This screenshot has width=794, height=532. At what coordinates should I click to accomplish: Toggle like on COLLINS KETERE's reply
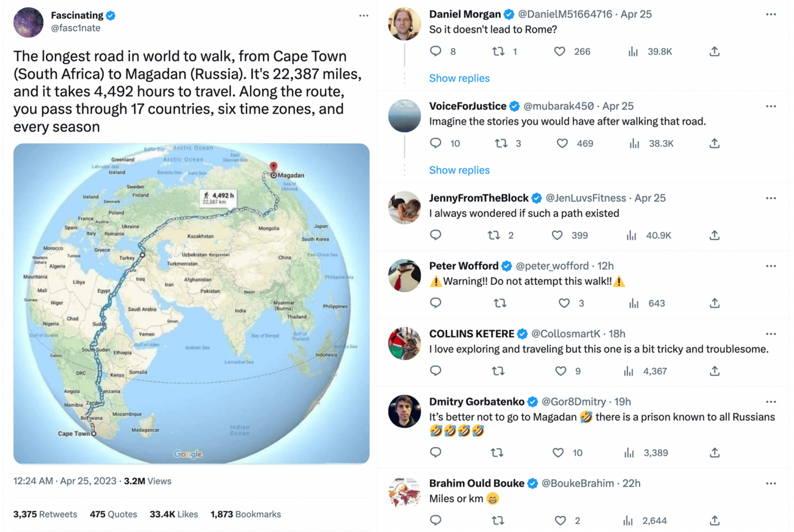pyautogui.click(x=560, y=371)
